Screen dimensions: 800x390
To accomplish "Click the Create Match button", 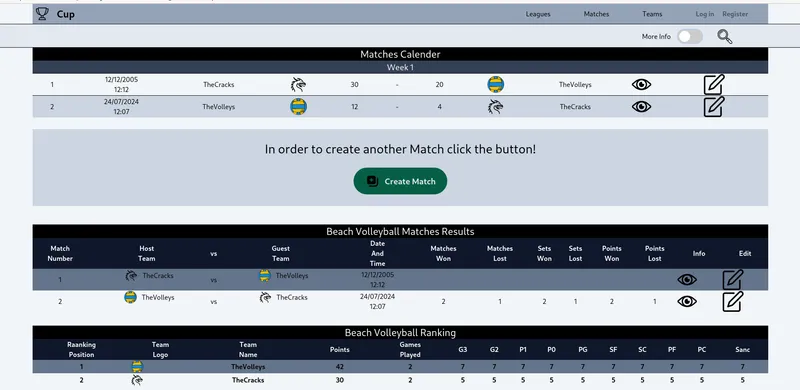I will coord(400,181).
